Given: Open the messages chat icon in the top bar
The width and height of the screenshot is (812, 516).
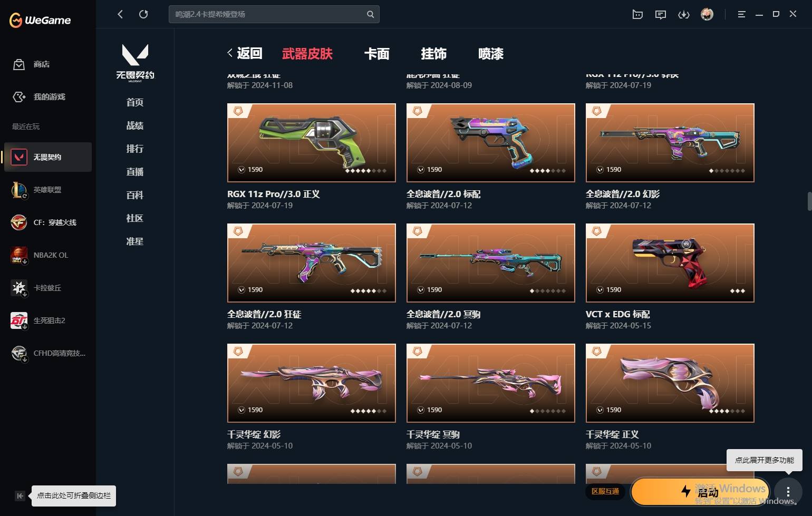Looking at the screenshot, I should 661,14.
